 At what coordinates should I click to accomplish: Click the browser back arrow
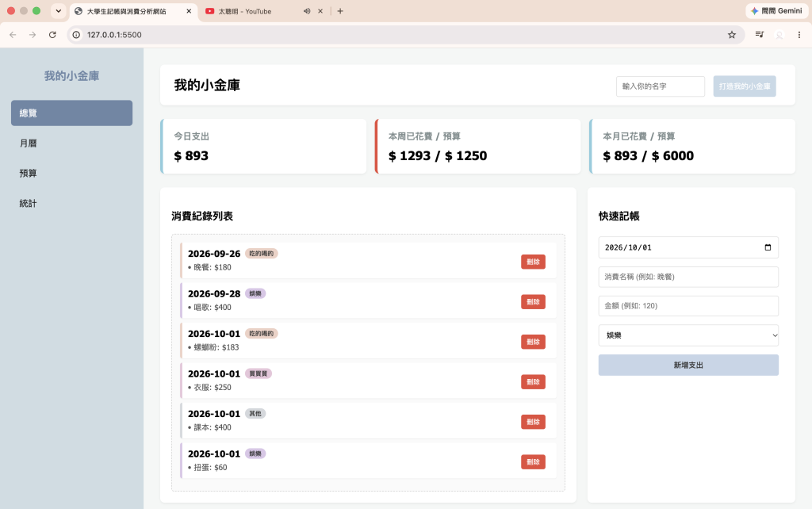pos(13,35)
